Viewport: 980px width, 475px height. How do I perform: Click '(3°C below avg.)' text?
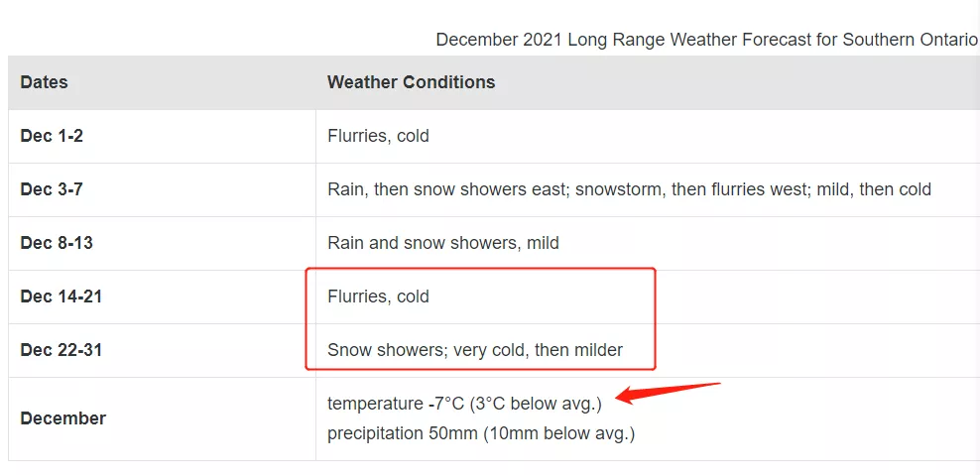coord(536,405)
